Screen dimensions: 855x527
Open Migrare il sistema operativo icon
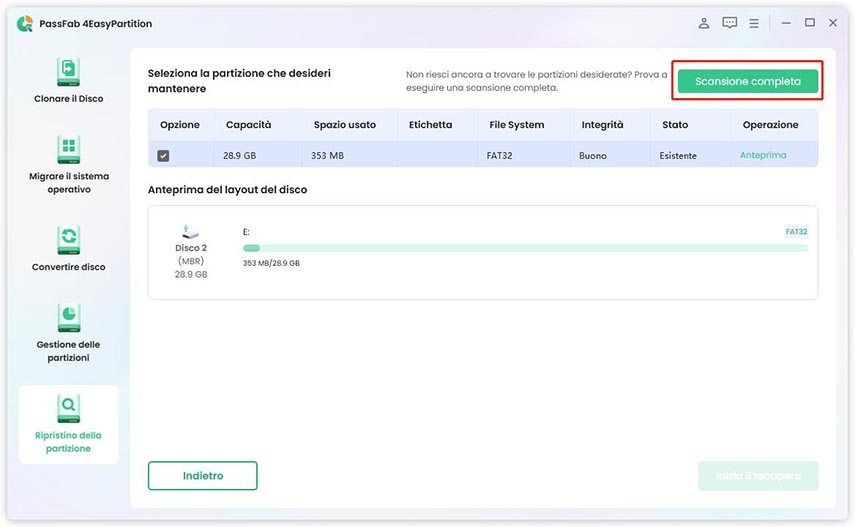point(68,150)
